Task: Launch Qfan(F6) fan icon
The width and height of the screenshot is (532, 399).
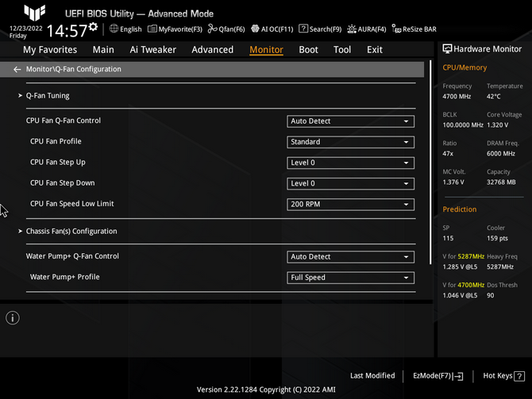Action: 212,29
